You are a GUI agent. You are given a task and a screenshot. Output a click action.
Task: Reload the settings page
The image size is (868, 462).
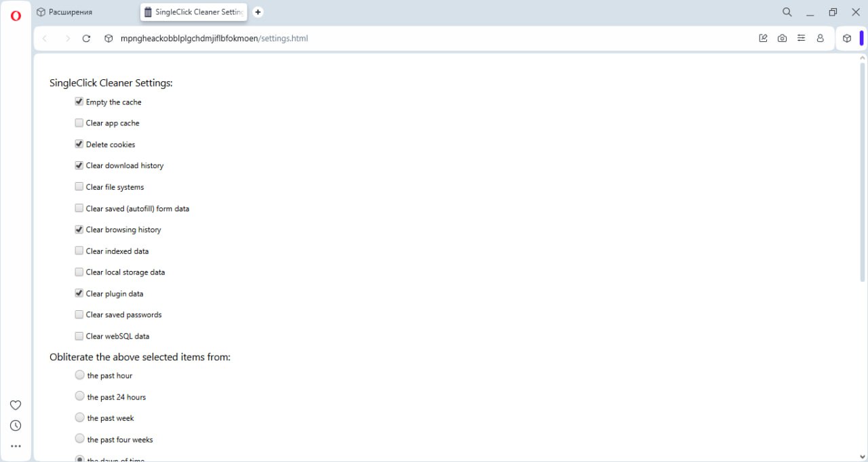pyautogui.click(x=86, y=39)
